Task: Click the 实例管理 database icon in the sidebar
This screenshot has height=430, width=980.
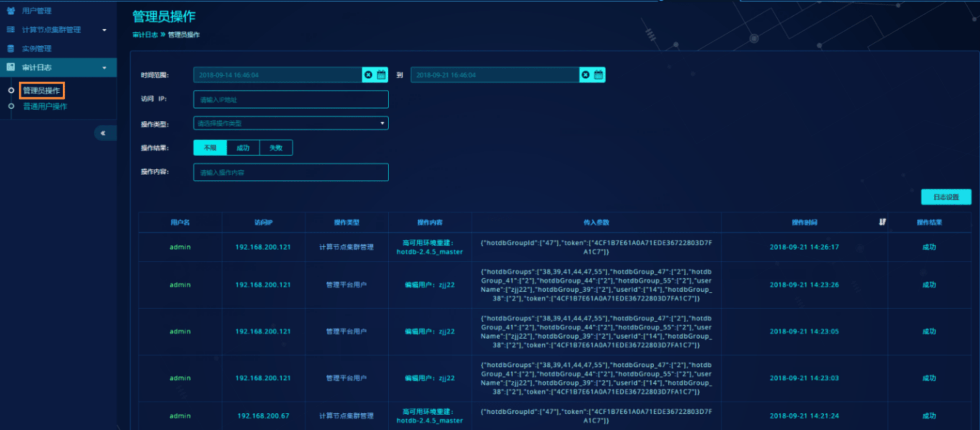Action: 11,49
